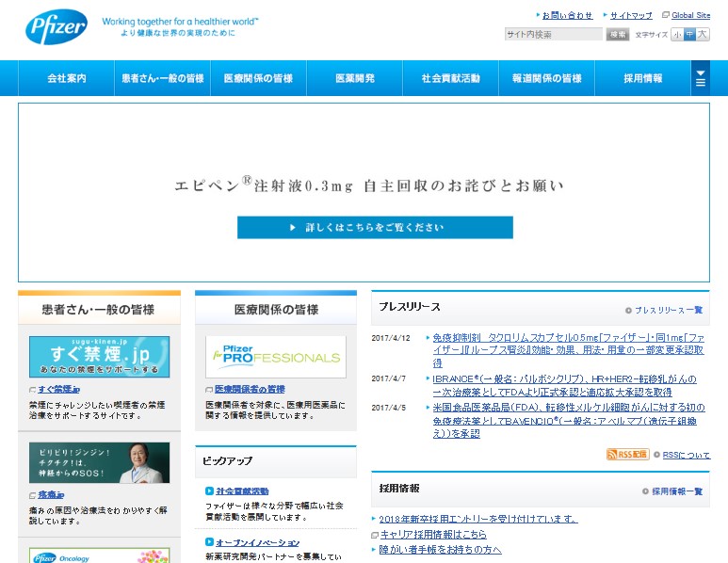Image resolution: width=728 pixels, height=563 pixels.
Task: Click the arrow icon beside 社会貢献活動 pickup
Action: (x=209, y=491)
